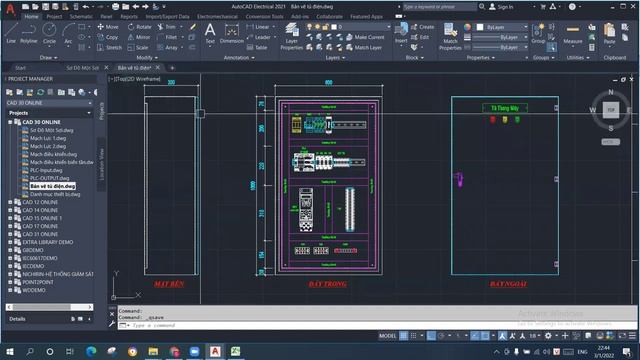The image size is (640, 360).
Task: Open the Panel ribbon tab
Action: 106,17
